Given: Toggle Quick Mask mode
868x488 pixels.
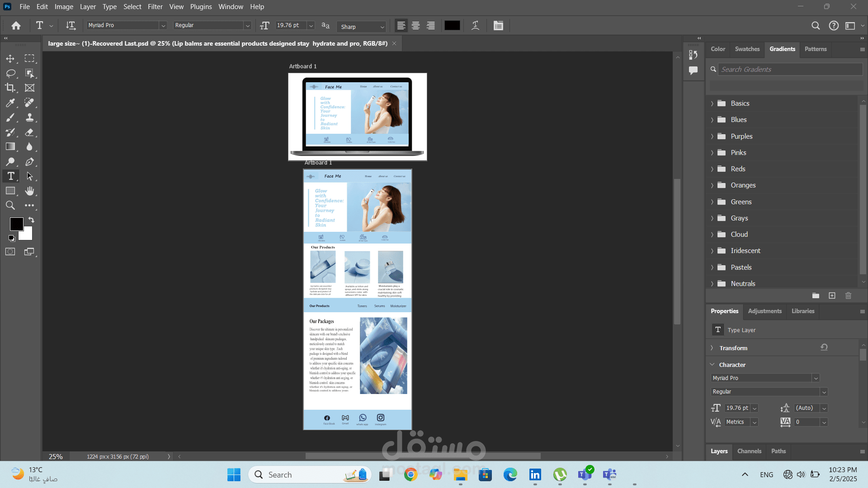Looking at the screenshot, I should pos(10,252).
